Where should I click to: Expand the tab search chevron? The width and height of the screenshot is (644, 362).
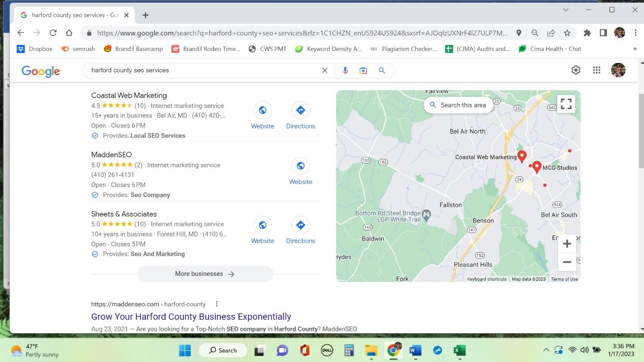pyautogui.click(x=566, y=10)
